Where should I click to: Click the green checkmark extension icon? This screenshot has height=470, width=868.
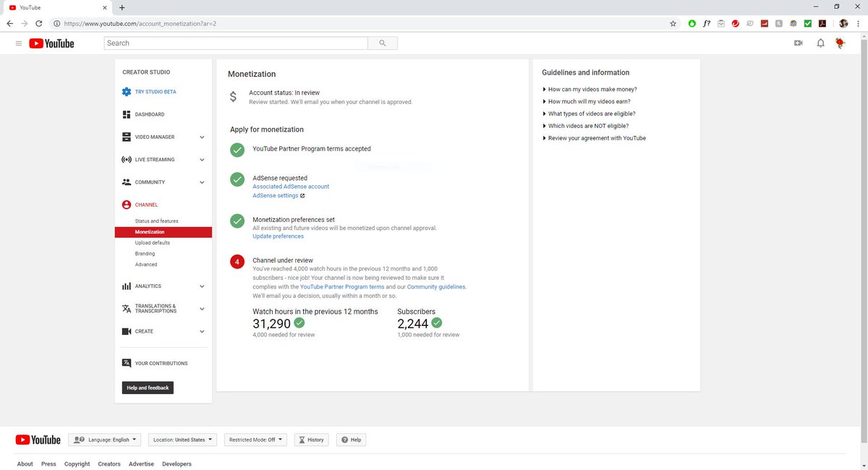(x=808, y=23)
